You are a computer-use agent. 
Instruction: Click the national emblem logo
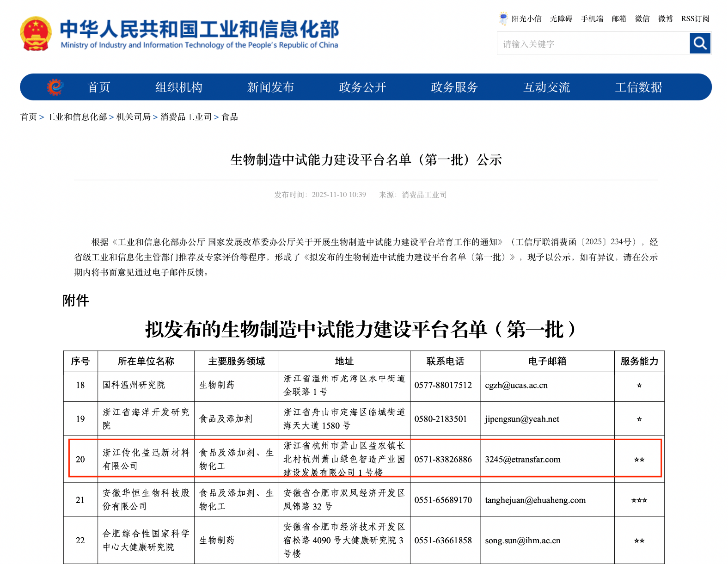pos(36,34)
